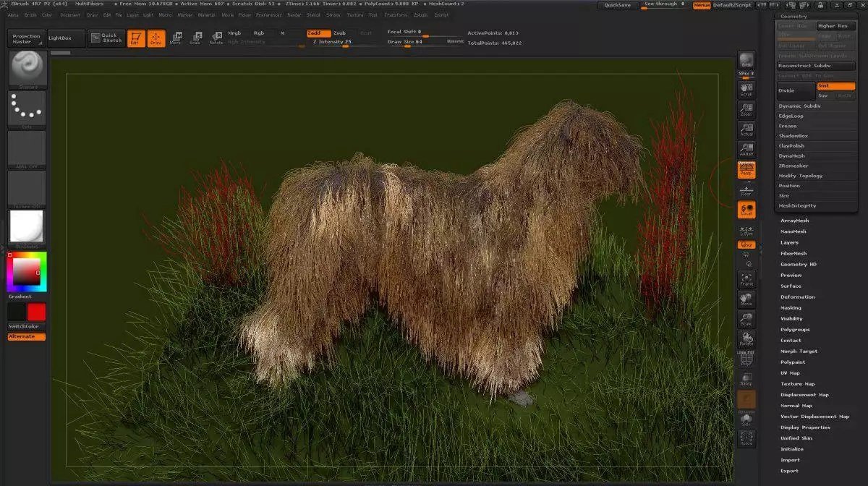Pick a color in the color picker
The image size is (868, 486).
click(x=27, y=272)
